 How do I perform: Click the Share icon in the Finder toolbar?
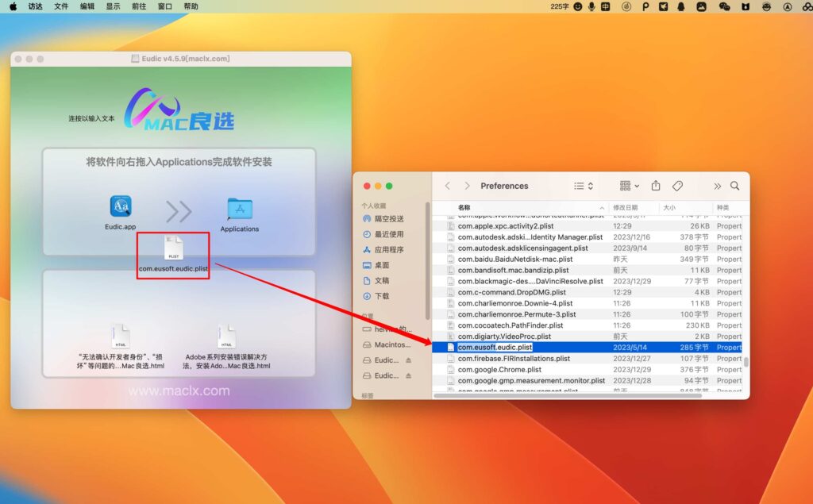pos(655,185)
